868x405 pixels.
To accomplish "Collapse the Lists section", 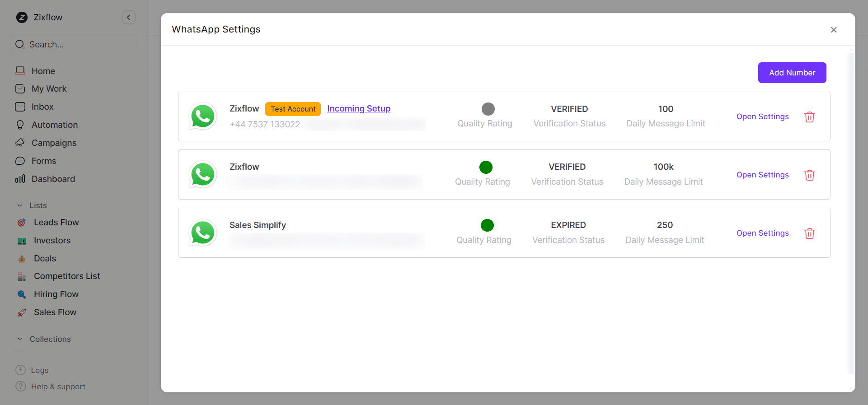I will tap(20, 205).
